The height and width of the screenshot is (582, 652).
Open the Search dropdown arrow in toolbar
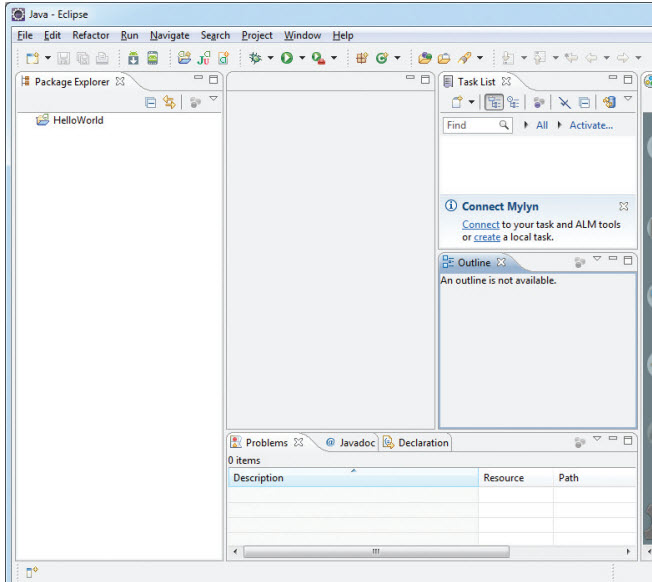(480, 58)
